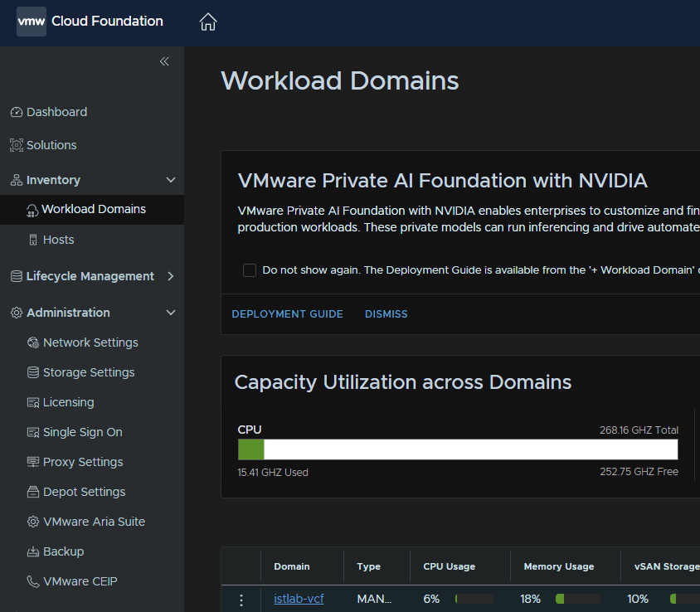Sort by the Domain column header
700x612 pixels.
tap(292, 566)
